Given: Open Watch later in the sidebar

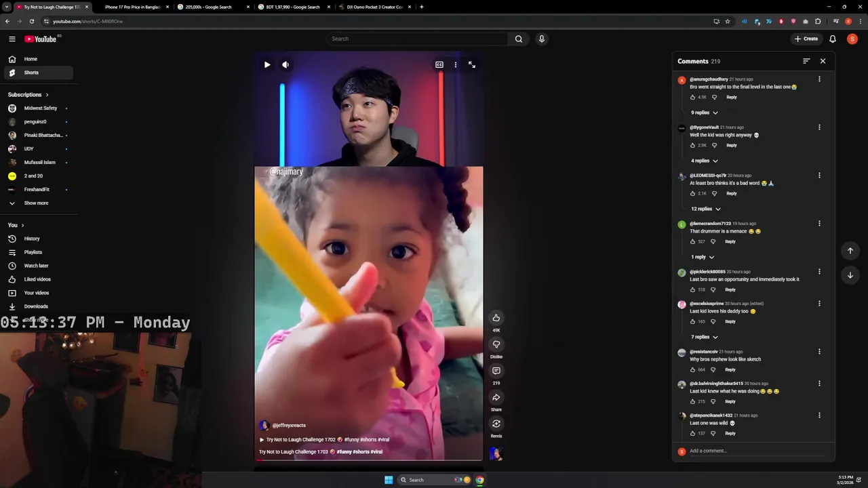Looking at the screenshot, I should click(x=39, y=266).
